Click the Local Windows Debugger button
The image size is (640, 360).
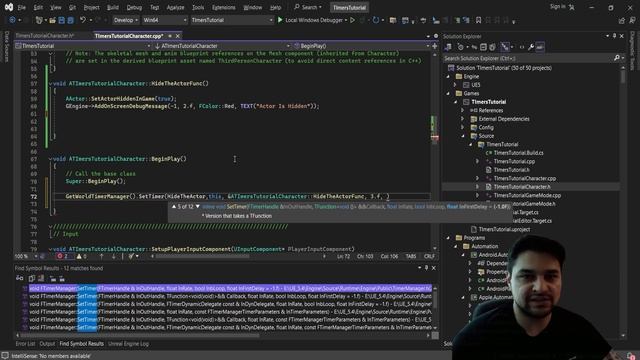click(313, 20)
